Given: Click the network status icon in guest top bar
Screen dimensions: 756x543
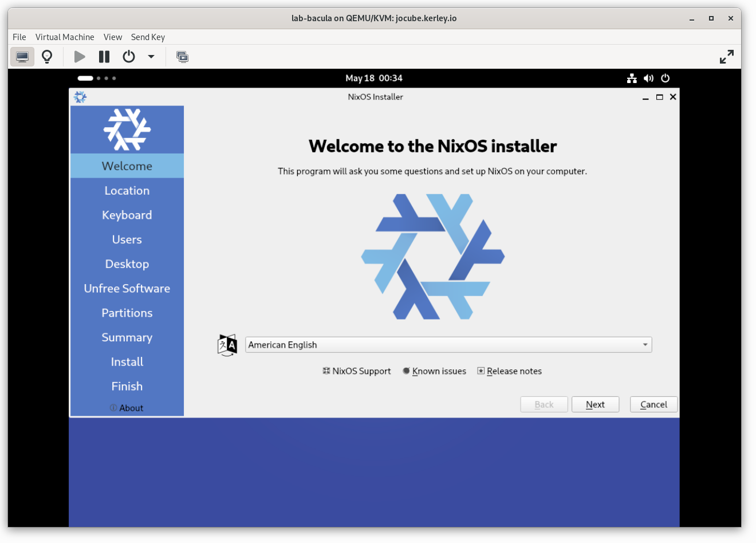Looking at the screenshot, I should pos(632,78).
